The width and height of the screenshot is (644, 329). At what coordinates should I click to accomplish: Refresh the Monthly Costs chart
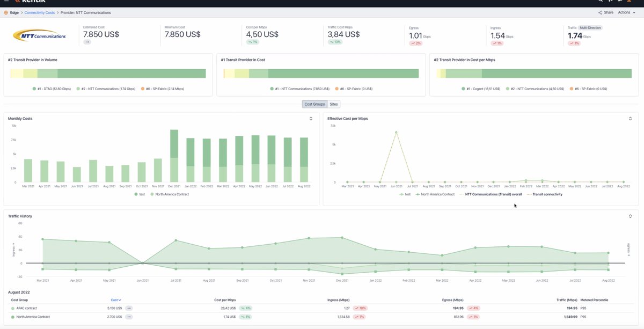tap(311, 118)
